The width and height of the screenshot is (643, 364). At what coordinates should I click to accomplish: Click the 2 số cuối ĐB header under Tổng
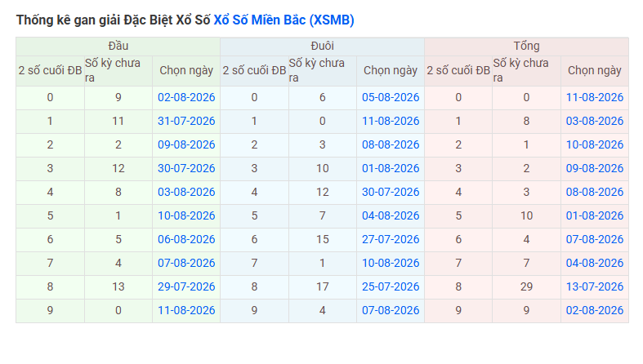click(458, 70)
